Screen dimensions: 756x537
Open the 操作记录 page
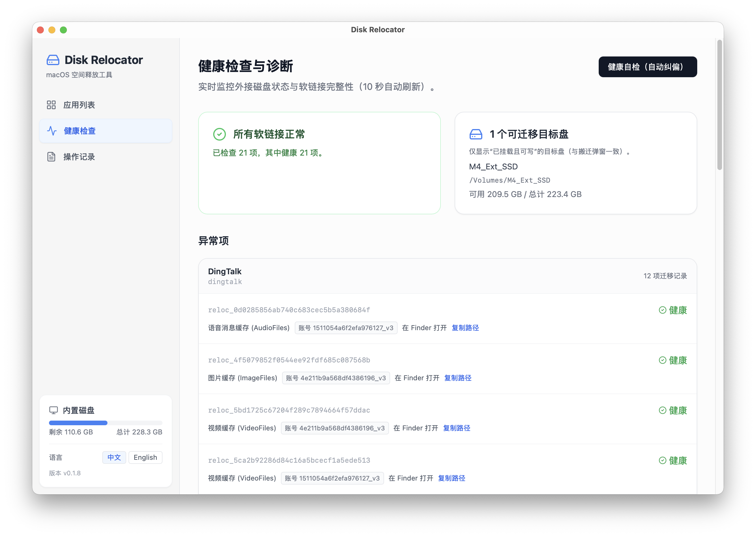(x=79, y=156)
